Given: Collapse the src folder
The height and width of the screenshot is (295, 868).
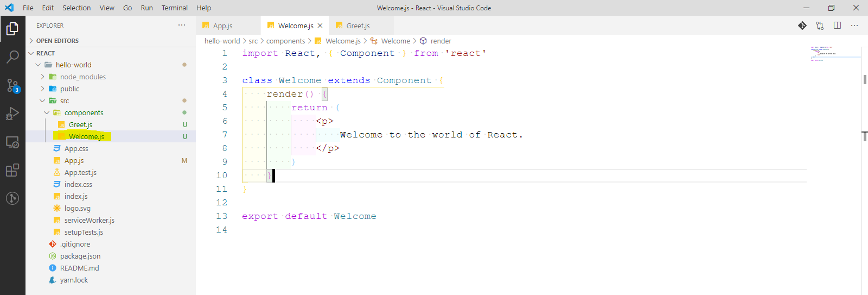Looking at the screenshot, I should (111, 101).
